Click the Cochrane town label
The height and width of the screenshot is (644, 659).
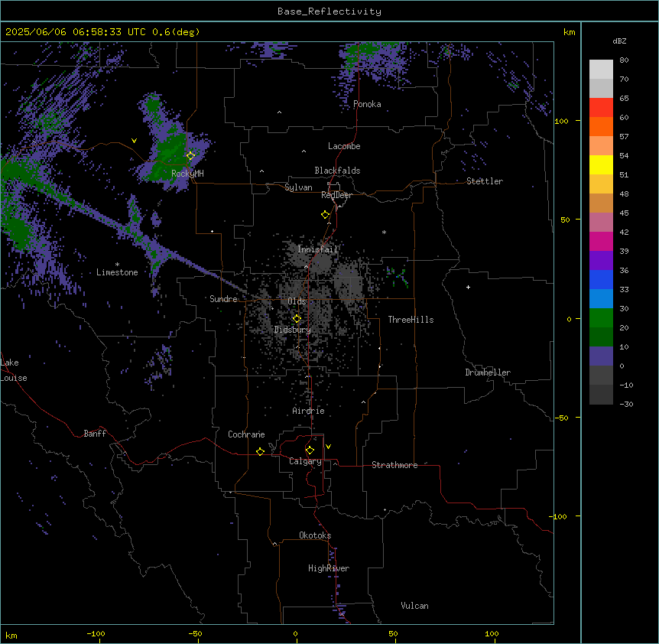(x=246, y=434)
